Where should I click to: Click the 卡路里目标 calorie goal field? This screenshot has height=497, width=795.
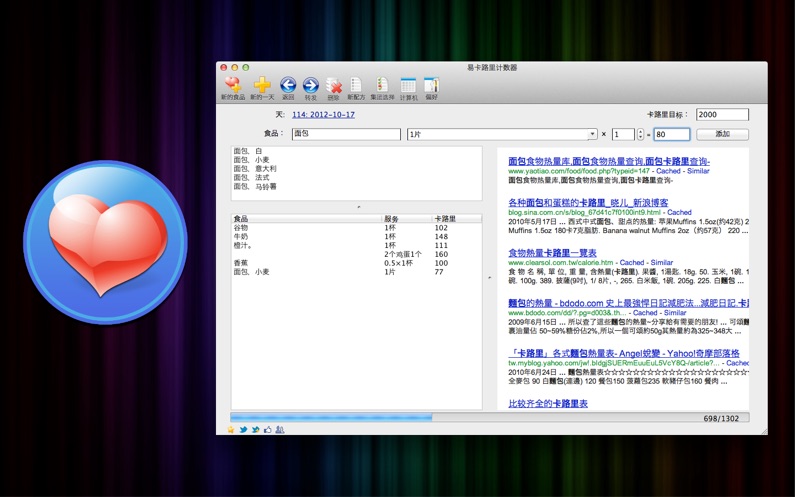tap(722, 115)
